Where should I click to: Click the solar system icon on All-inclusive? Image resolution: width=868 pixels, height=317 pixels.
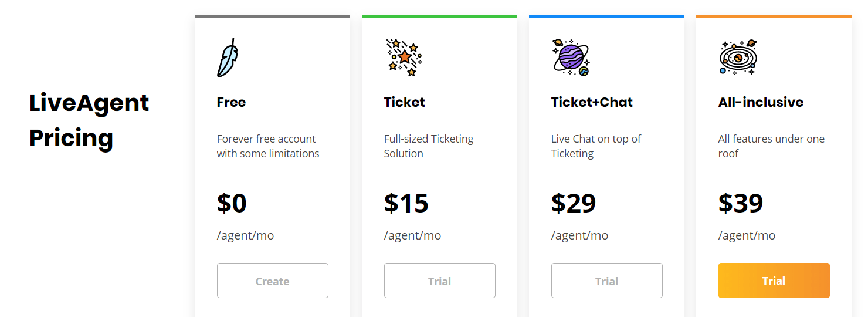(x=738, y=58)
